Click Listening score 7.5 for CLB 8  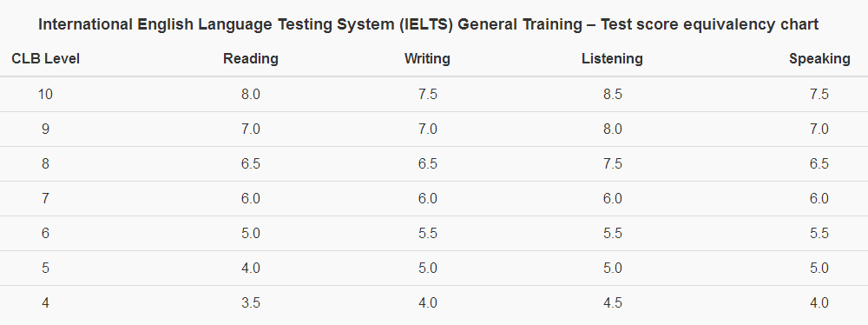[x=613, y=164]
